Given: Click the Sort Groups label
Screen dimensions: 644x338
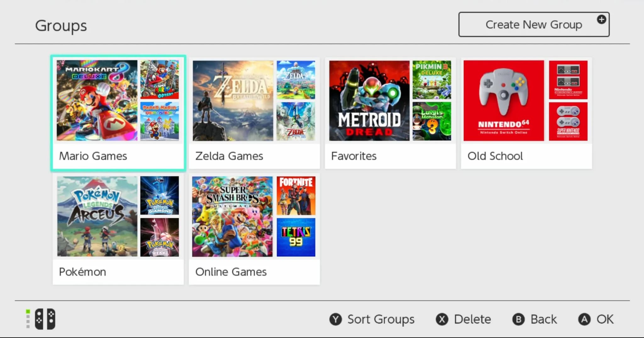Looking at the screenshot, I should click(x=380, y=319).
